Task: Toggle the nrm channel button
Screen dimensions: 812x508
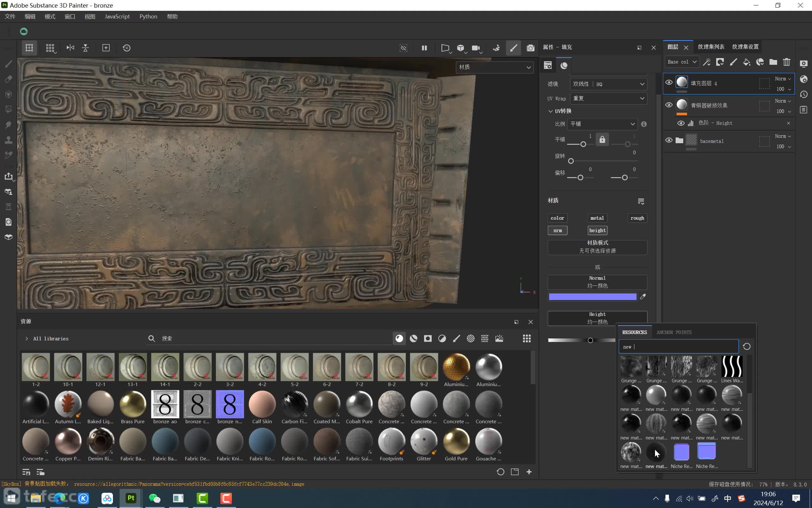Action: [x=557, y=231]
